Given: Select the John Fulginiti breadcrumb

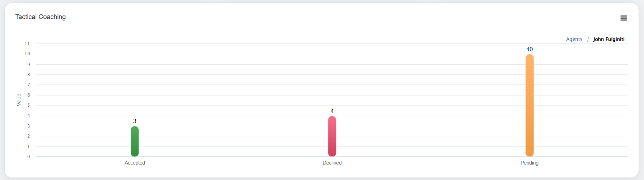Looking at the screenshot, I should click(x=608, y=39).
